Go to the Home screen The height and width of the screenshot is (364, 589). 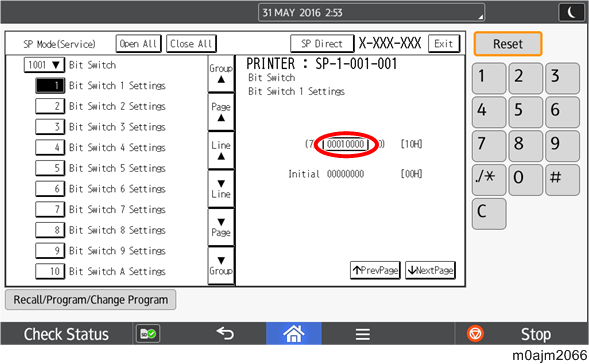tap(294, 334)
